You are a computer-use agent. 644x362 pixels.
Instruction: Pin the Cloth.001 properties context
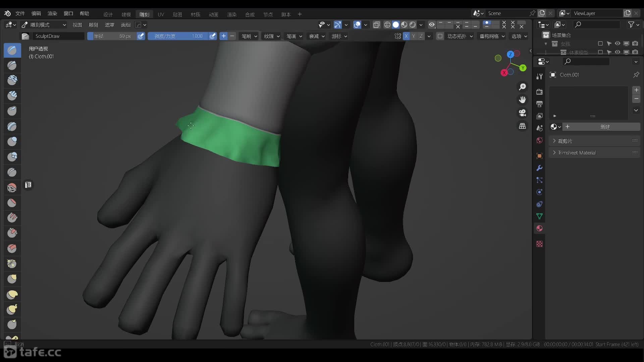pyautogui.click(x=636, y=75)
